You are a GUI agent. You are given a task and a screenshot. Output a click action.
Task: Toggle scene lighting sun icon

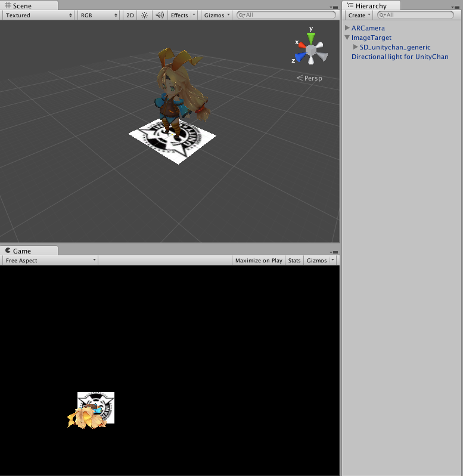(x=144, y=15)
